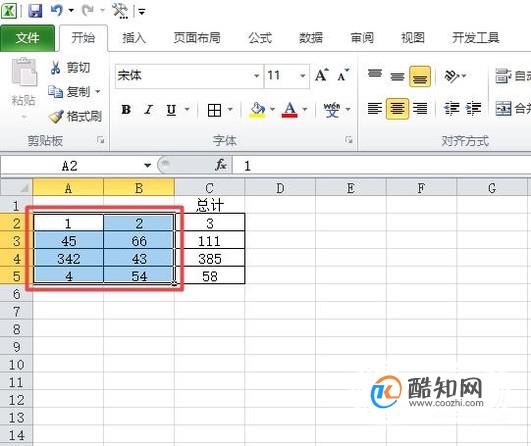Open the borders grid icon
The height and width of the screenshot is (446, 531).
pos(214,110)
